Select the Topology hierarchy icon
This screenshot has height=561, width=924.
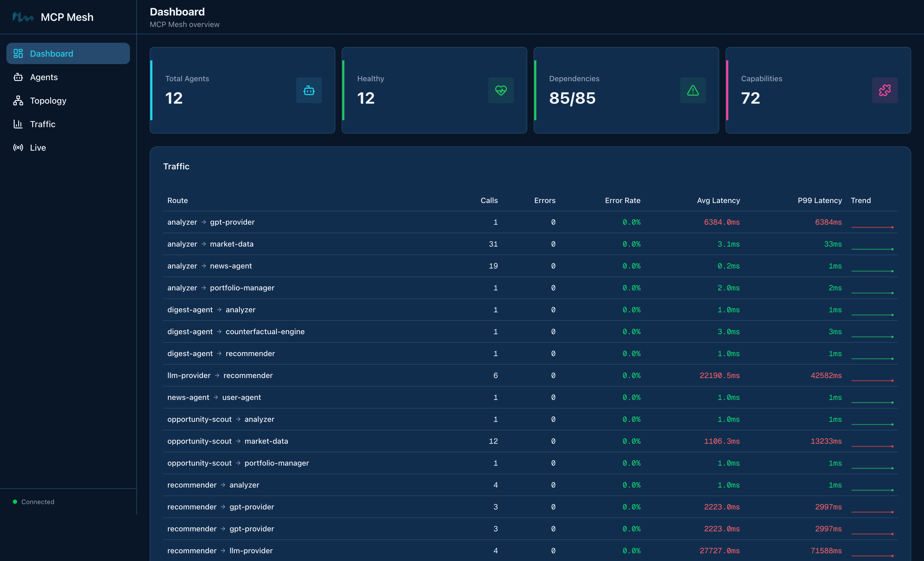coord(18,100)
